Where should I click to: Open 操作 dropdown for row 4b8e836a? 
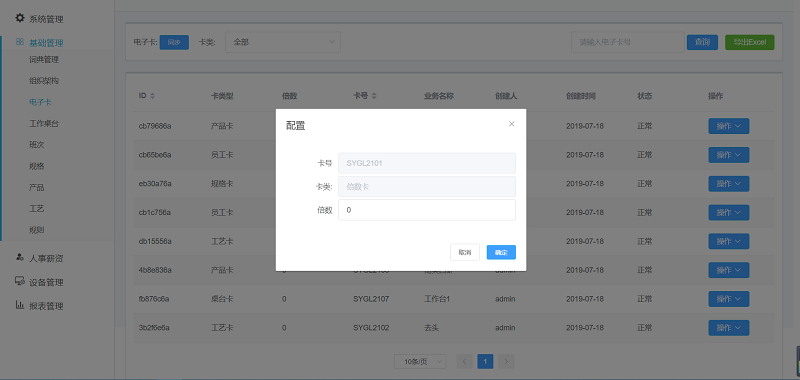tap(729, 270)
